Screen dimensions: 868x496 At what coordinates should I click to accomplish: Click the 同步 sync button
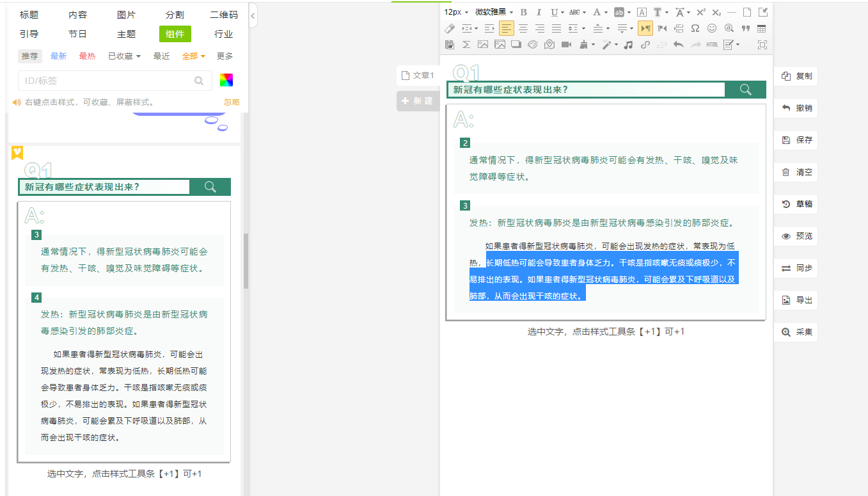tap(796, 268)
